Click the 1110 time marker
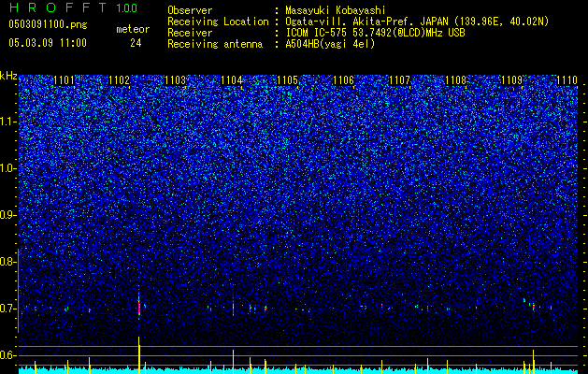The width and height of the screenshot is (588, 374). 567,79
